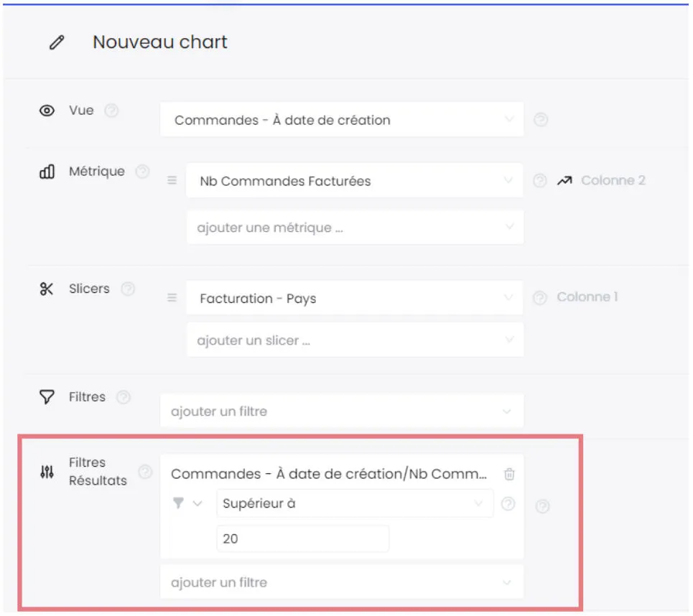Click the scissors icon next to Slicers
Image resolution: width=693 pixels, height=616 pixels.
(x=47, y=289)
